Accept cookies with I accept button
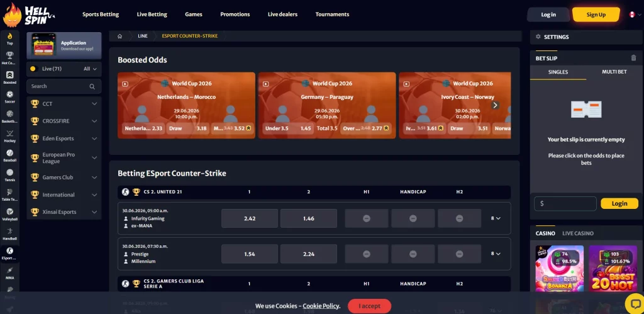This screenshot has width=644, height=314. [x=369, y=306]
